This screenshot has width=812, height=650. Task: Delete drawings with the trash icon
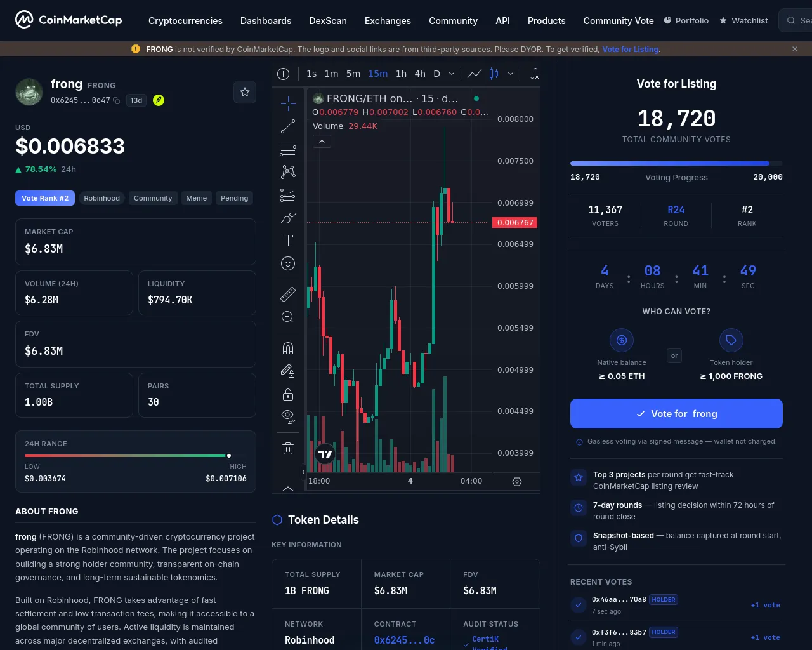click(x=288, y=448)
